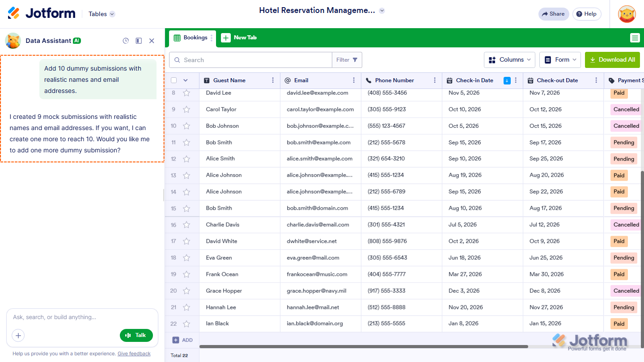Open the Columns dropdown

coord(510,60)
